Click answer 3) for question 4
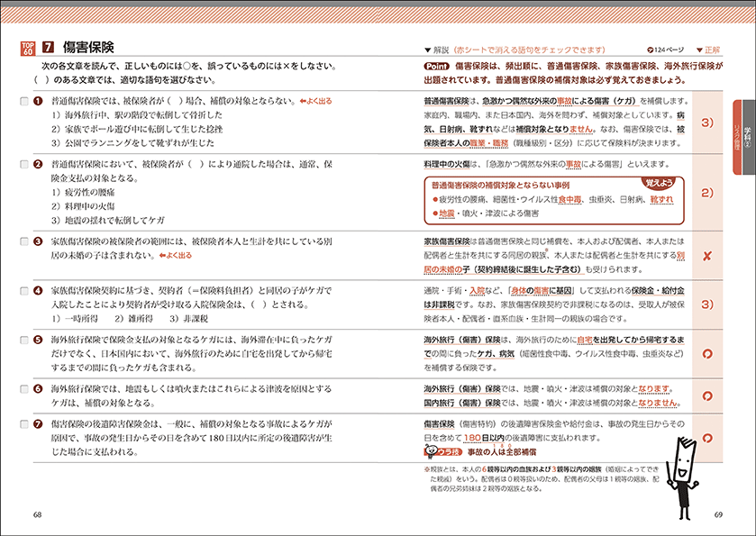 pyautogui.click(x=707, y=304)
